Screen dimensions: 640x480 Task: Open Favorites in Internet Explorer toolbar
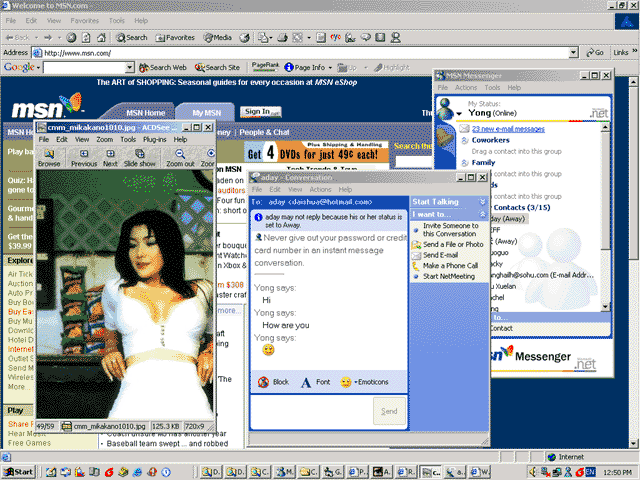175,38
